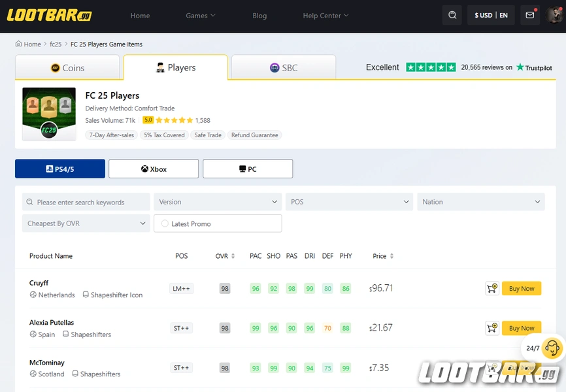Open the Nation filter dropdown
566x392 pixels.
481,202
